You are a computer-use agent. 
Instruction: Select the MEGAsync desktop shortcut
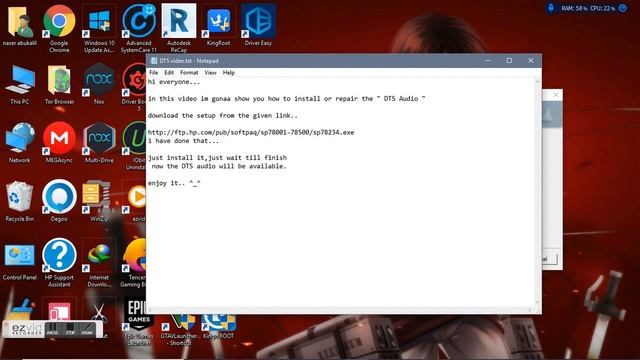59,143
